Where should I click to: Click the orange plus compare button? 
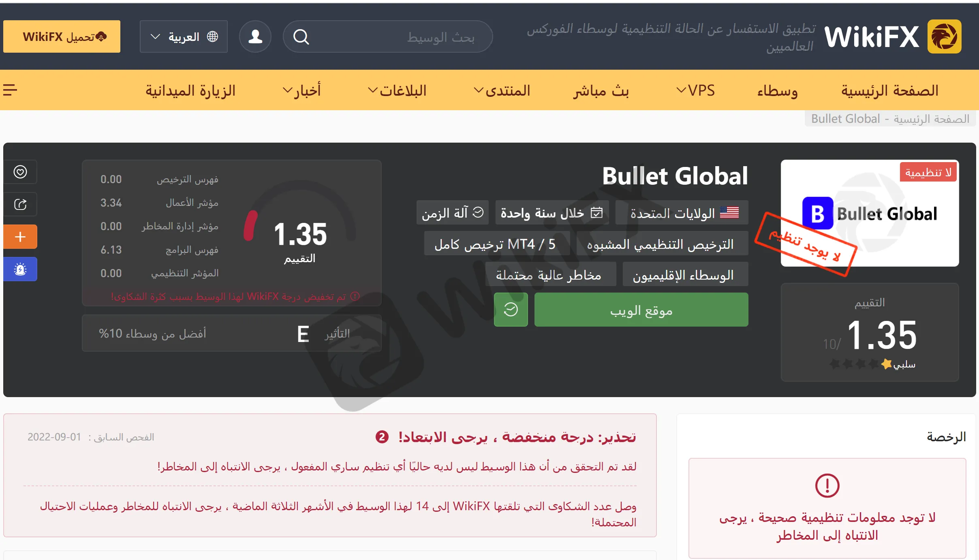click(20, 237)
